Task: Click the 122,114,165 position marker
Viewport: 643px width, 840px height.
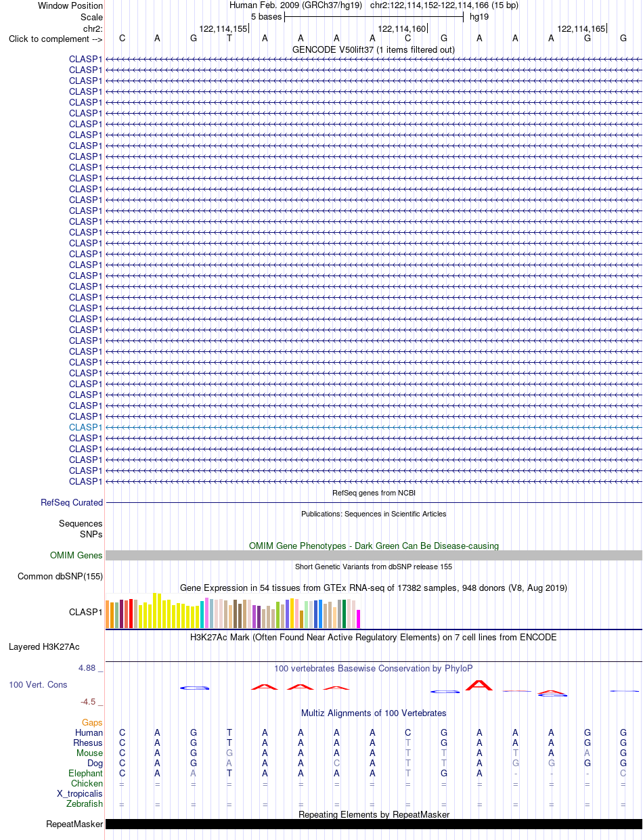Action: click(x=581, y=28)
